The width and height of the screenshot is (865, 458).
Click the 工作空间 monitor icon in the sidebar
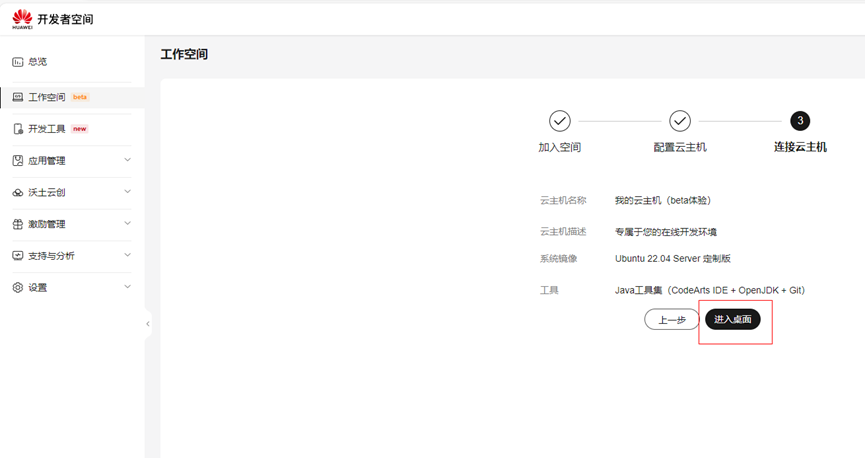(18, 97)
